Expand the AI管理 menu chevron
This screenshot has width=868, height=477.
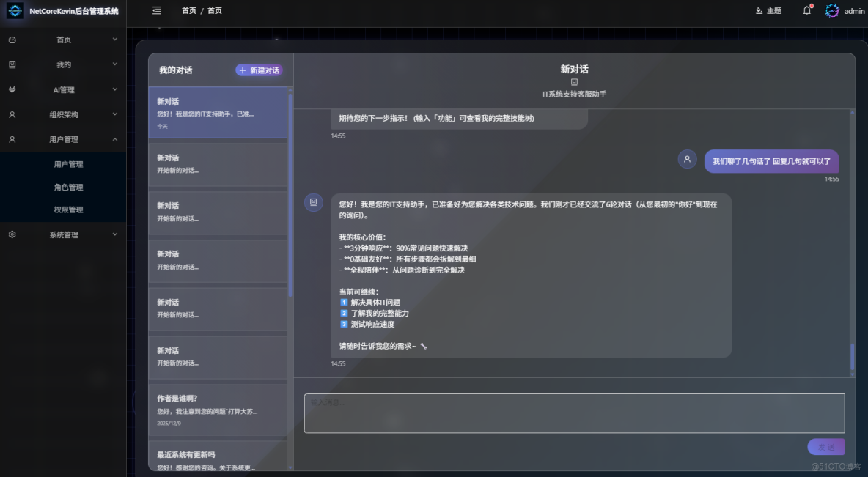coord(115,89)
